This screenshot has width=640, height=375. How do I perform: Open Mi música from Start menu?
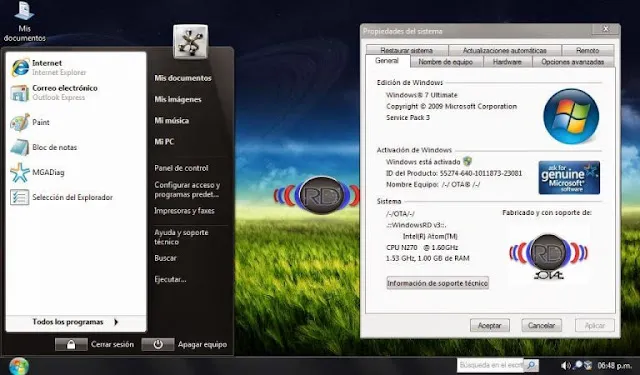pos(171,120)
